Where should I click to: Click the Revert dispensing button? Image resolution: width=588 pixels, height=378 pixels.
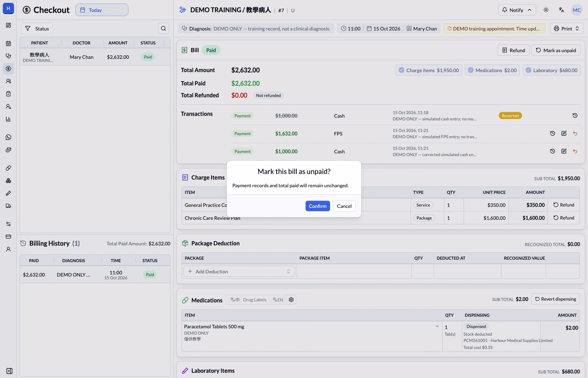point(555,299)
